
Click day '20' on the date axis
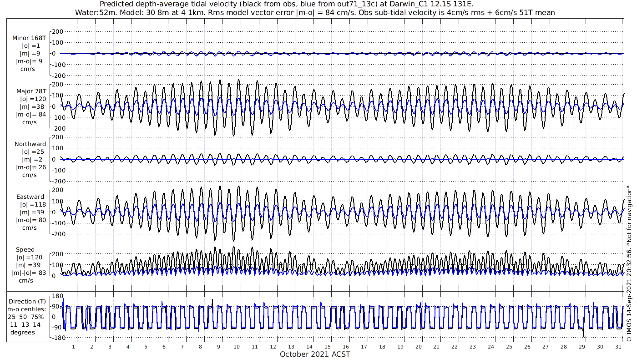pos(418,347)
